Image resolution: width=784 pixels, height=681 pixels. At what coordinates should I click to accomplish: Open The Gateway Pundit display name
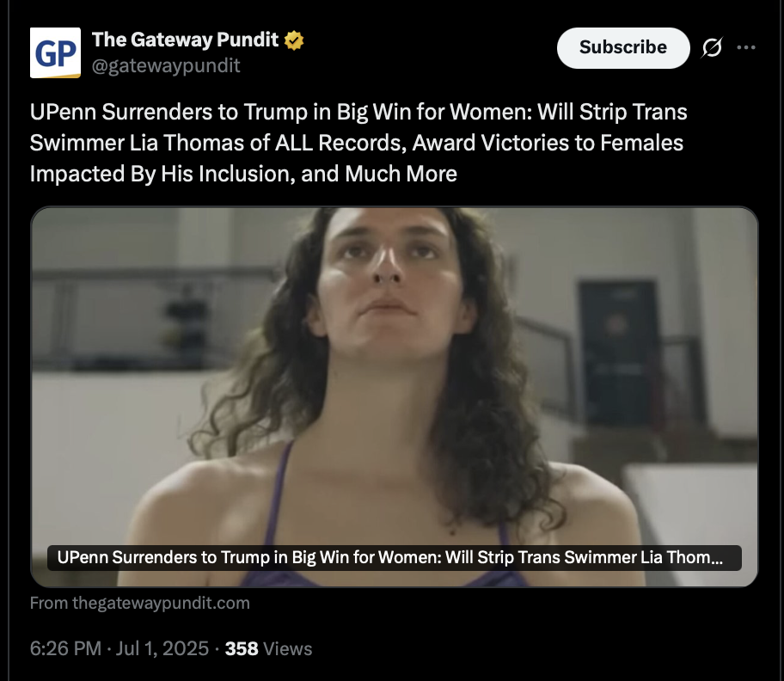185,40
